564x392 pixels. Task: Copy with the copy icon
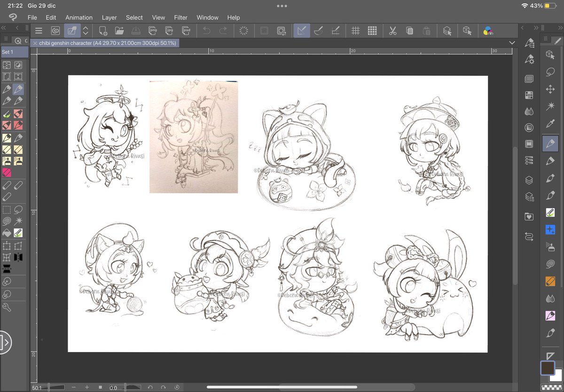click(410, 31)
